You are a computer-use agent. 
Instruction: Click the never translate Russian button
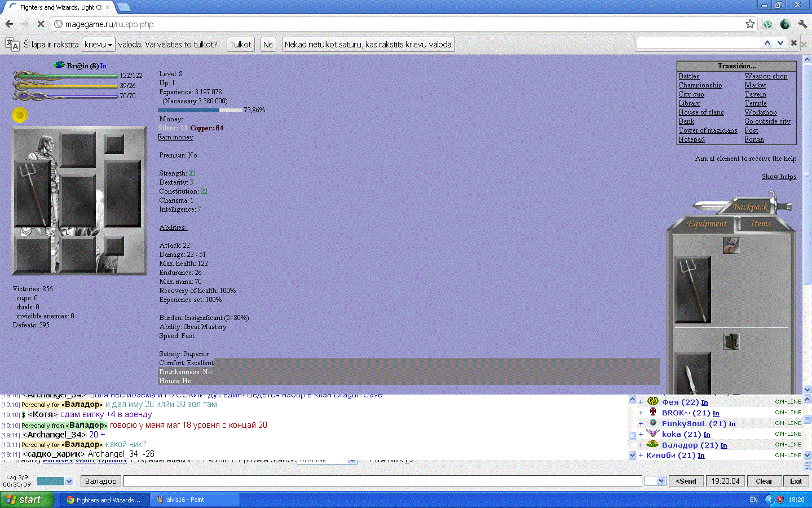[x=368, y=45]
